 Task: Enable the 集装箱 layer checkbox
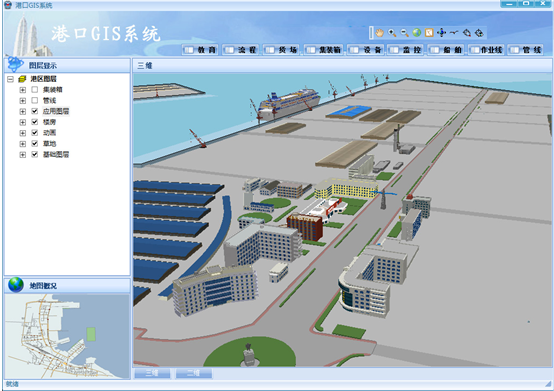[x=35, y=90]
